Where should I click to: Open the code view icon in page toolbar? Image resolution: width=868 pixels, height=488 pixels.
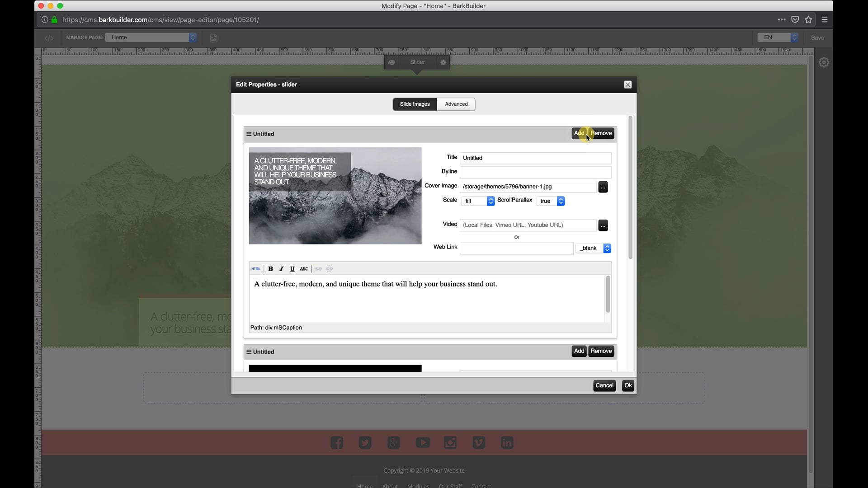pos(49,38)
